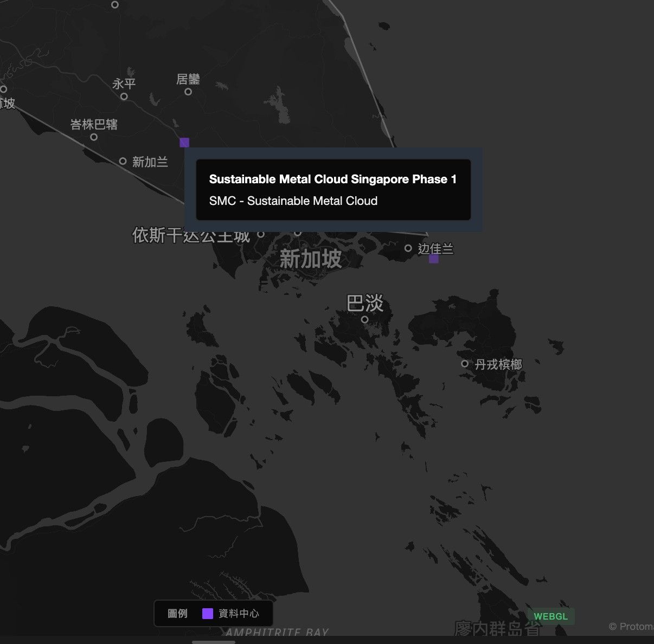Select the purple data center marker near 边佳兰
Image resolution: width=654 pixels, height=644 pixels.
[x=434, y=259]
